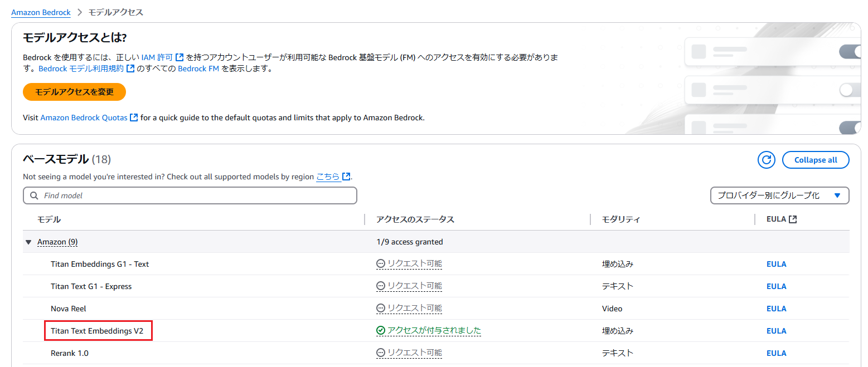Open the EULA link for Titan Text Embeddings V2
Viewport: 868px width, 367px height.
[776, 331]
